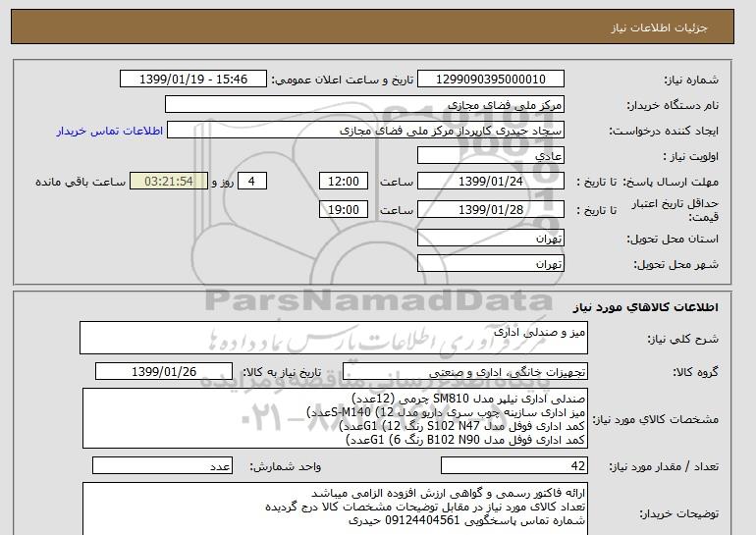Screen dimensions: 756x535
Task: Click the goods group field تجهیزات خانگی، اداری و صنعتی
Action: 465,372
